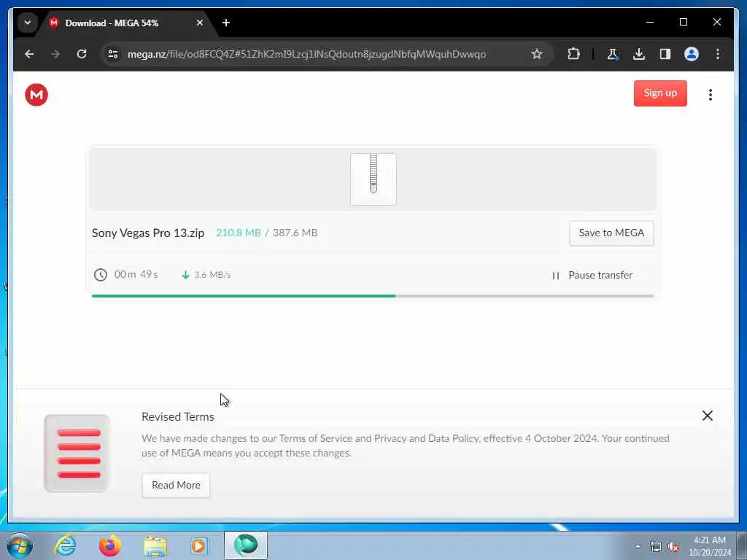Screen dimensions: 747x560
Task: Open Chrome downloads tray icon
Action: coord(639,54)
